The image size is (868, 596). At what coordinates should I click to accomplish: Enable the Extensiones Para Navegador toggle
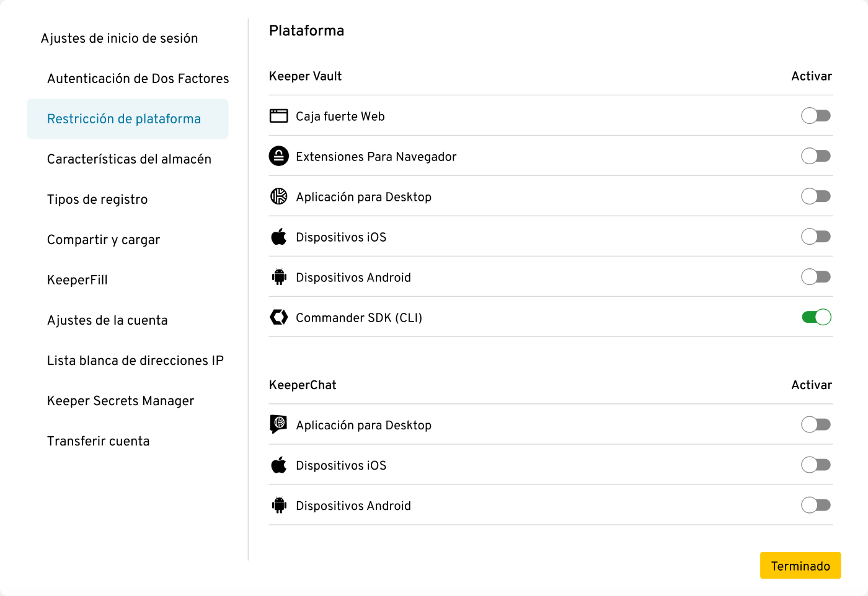point(816,156)
